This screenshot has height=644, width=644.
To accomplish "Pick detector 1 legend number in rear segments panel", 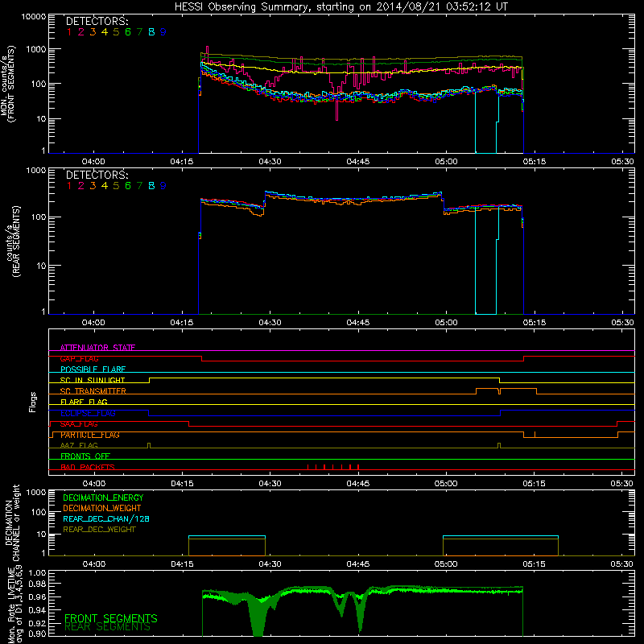I will coord(69,186).
